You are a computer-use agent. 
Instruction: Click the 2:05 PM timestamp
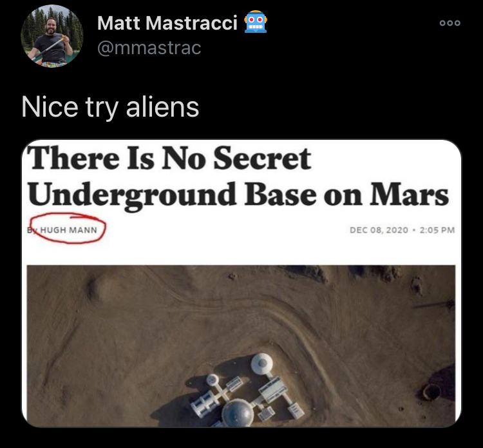[x=437, y=230]
